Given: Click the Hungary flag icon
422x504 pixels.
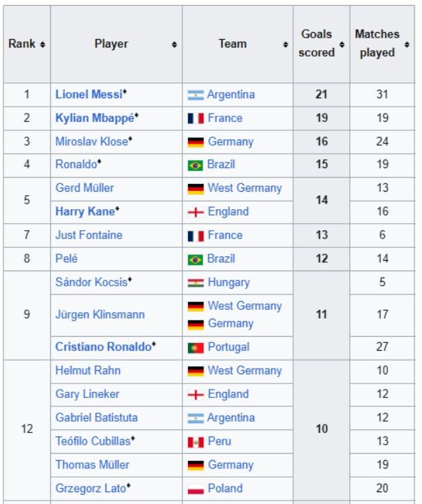Looking at the screenshot, I should 196,283.
